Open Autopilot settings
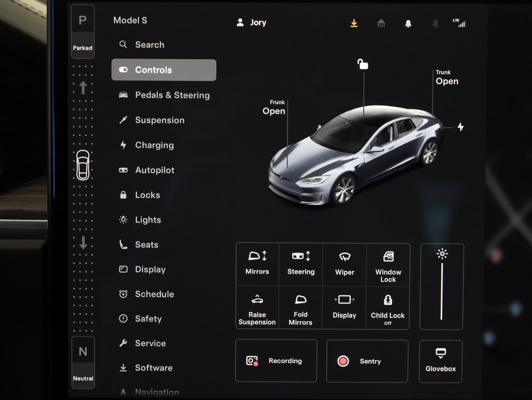The width and height of the screenshot is (532, 400). [147, 170]
